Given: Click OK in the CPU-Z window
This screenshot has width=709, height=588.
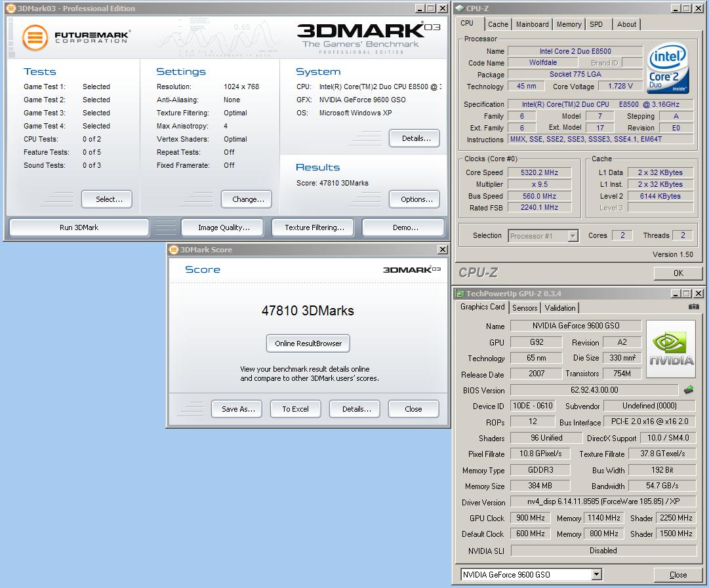Looking at the screenshot, I should (x=678, y=273).
